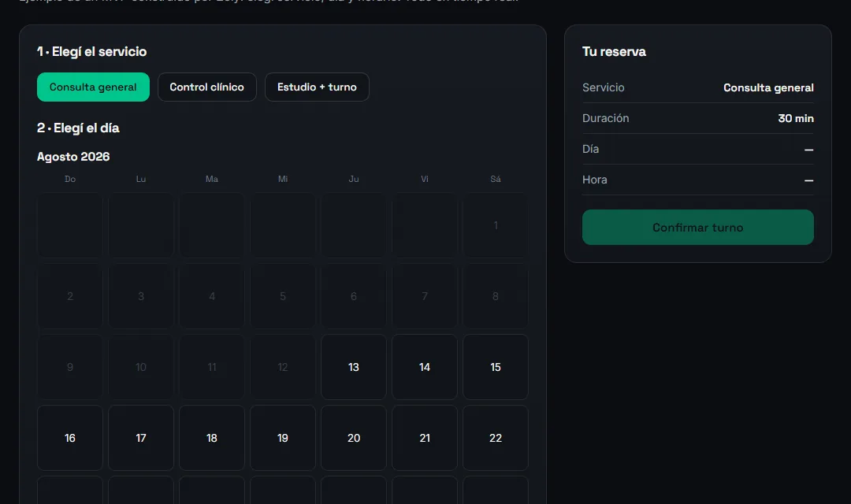The height and width of the screenshot is (504, 851).
Task: Click greyed-out day 8 cell
Action: [496, 296]
